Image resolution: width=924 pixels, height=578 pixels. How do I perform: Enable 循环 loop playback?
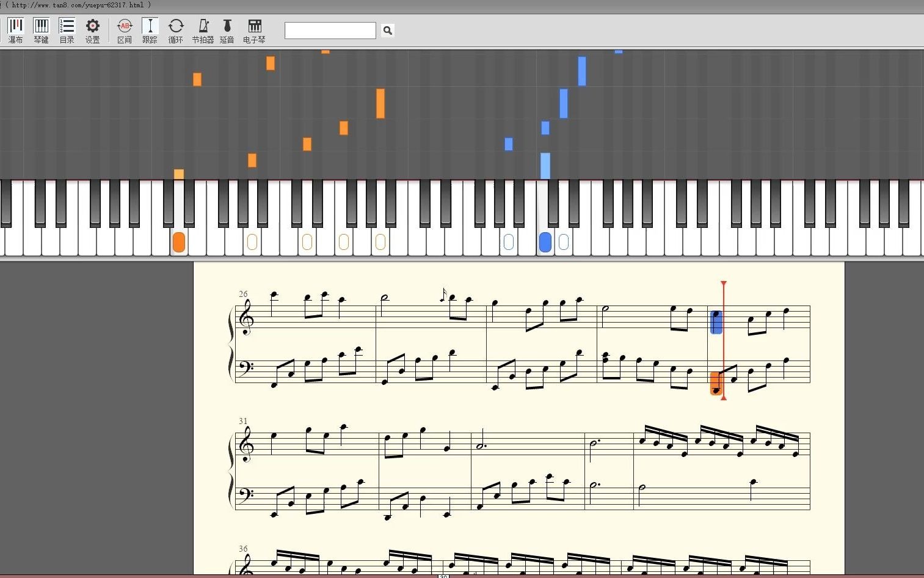pos(176,31)
